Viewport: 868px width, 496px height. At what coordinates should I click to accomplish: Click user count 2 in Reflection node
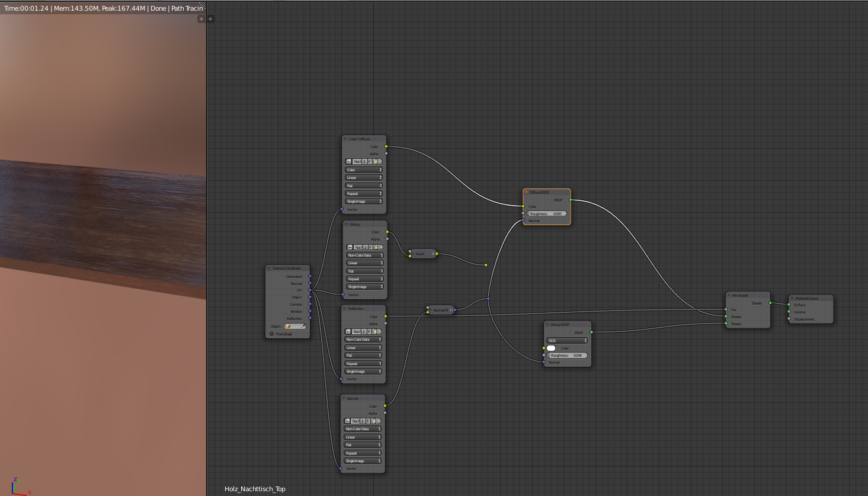pyautogui.click(x=364, y=331)
